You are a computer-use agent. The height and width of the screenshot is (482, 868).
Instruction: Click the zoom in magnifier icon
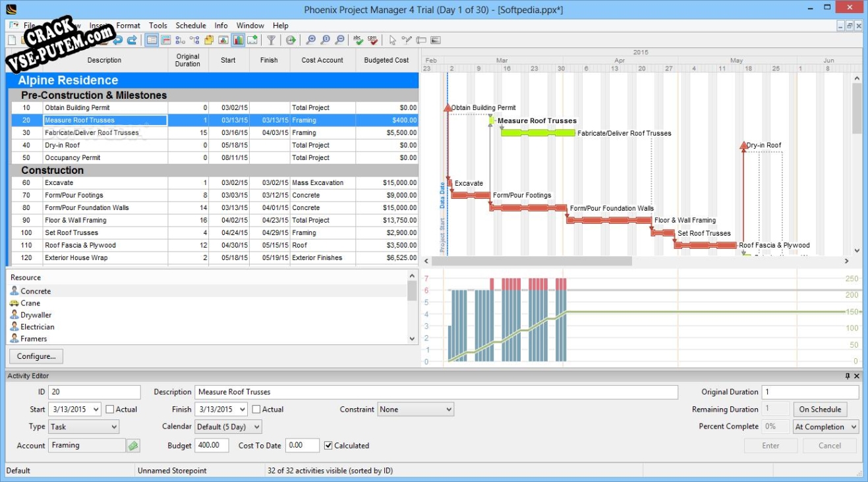point(311,40)
